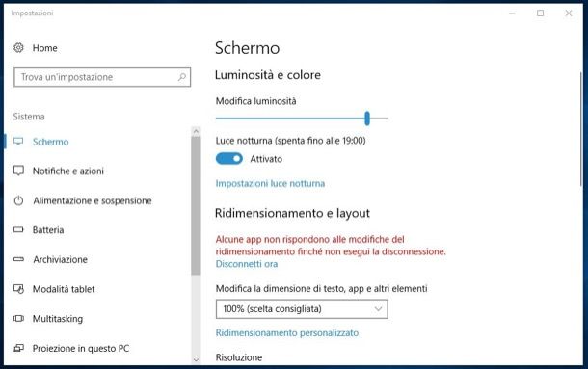The height and width of the screenshot is (369, 588).
Task: Open the 100% scaling dropdown
Action: [x=302, y=309]
